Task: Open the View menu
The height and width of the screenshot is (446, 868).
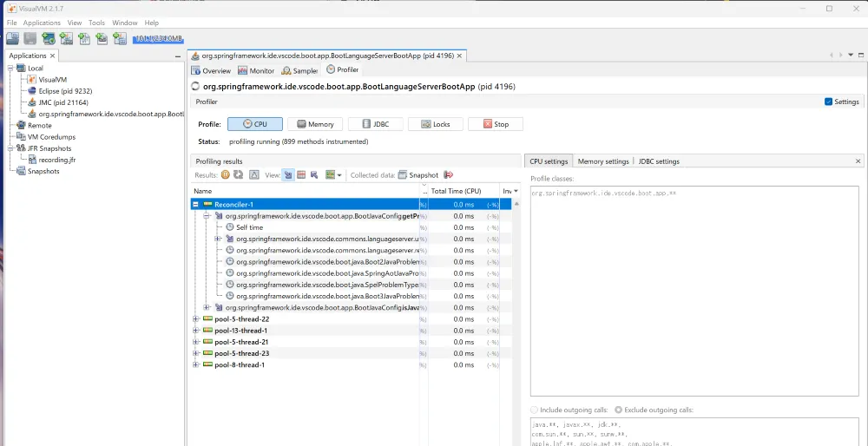Action: (x=74, y=23)
